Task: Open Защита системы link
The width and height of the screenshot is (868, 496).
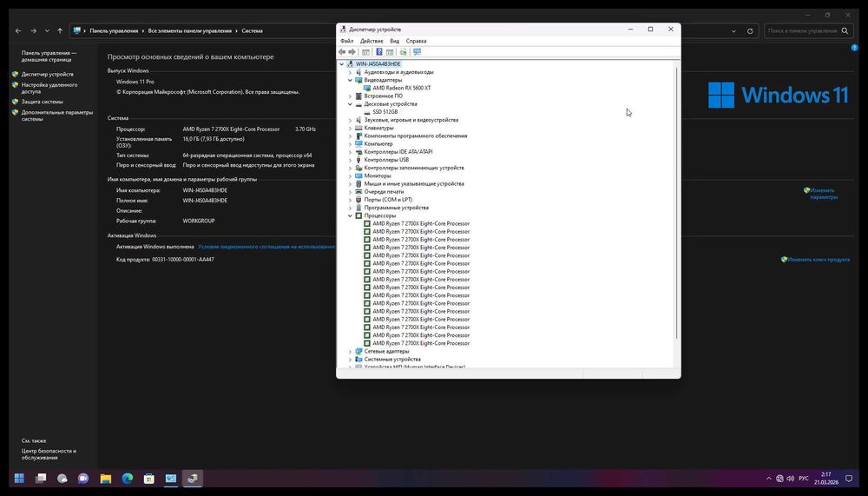Action: (x=42, y=102)
